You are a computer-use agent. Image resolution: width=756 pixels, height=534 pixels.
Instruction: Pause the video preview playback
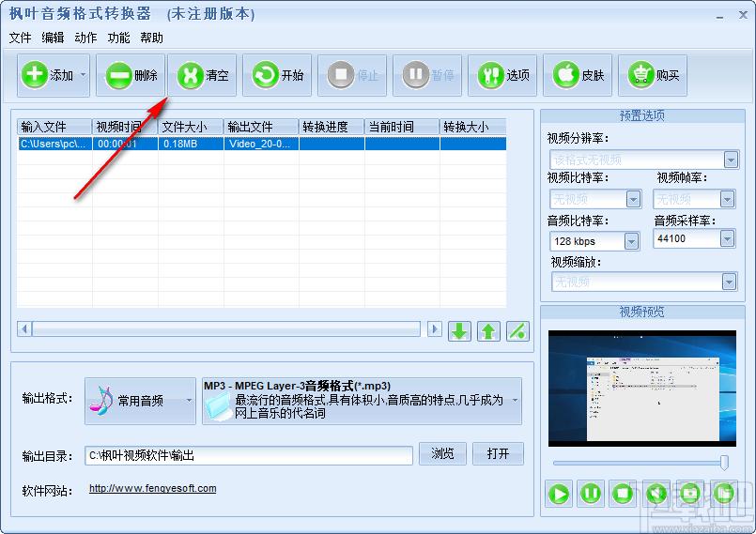(591, 494)
